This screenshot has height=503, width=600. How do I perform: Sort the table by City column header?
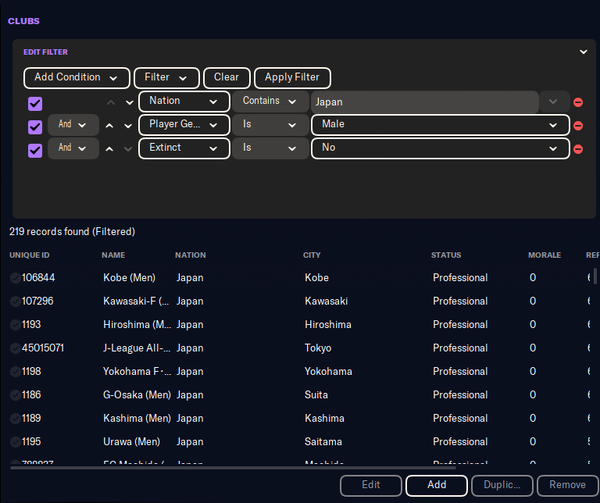click(312, 255)
